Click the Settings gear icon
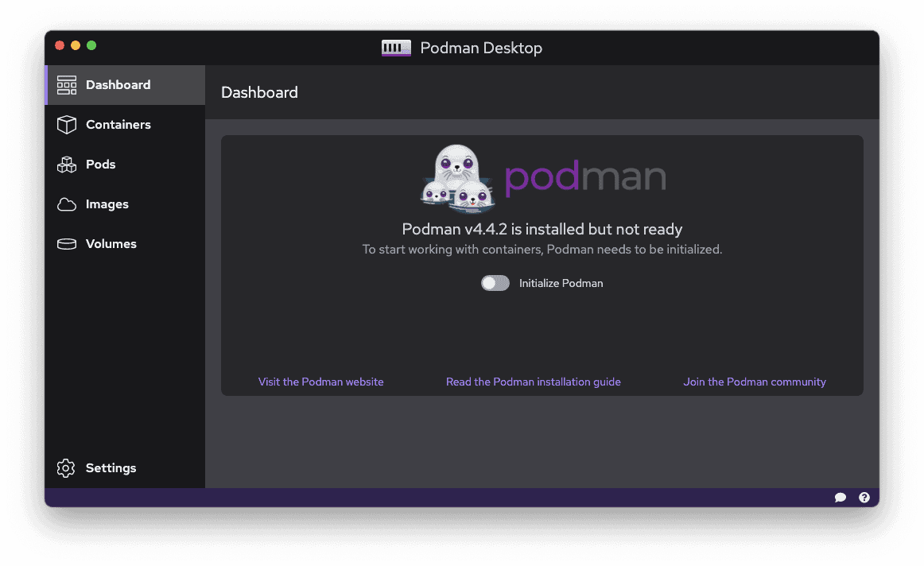Viewport: 924px width, 566px height. pos(66,468)
